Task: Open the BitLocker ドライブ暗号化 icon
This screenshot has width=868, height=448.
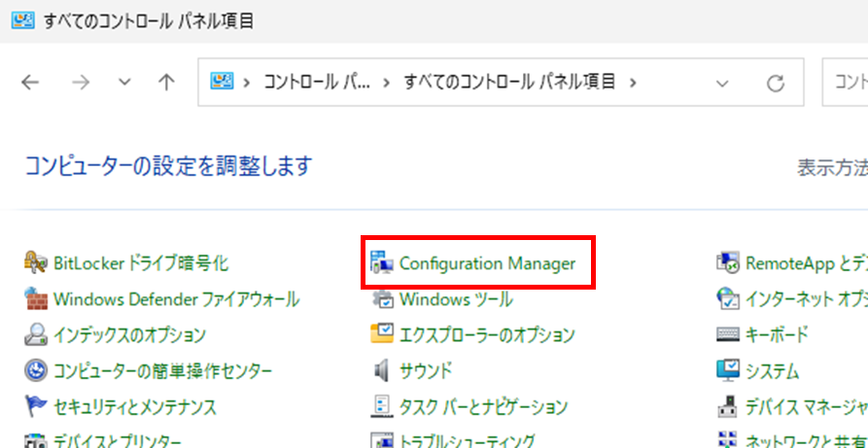Action: [x=37, y=263]
